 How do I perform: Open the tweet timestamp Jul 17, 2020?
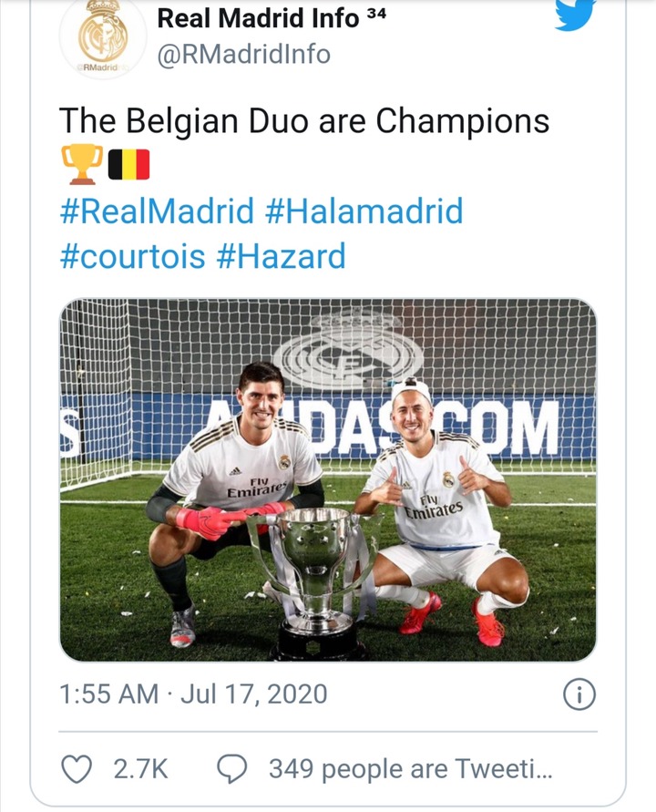coord(253,694)
